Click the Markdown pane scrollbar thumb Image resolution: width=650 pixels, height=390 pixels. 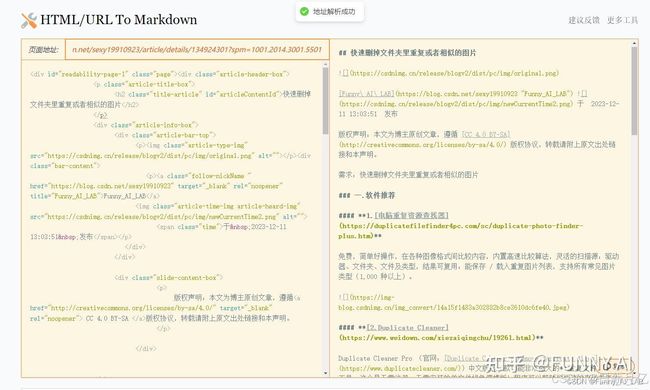click(x=634, y=91)
